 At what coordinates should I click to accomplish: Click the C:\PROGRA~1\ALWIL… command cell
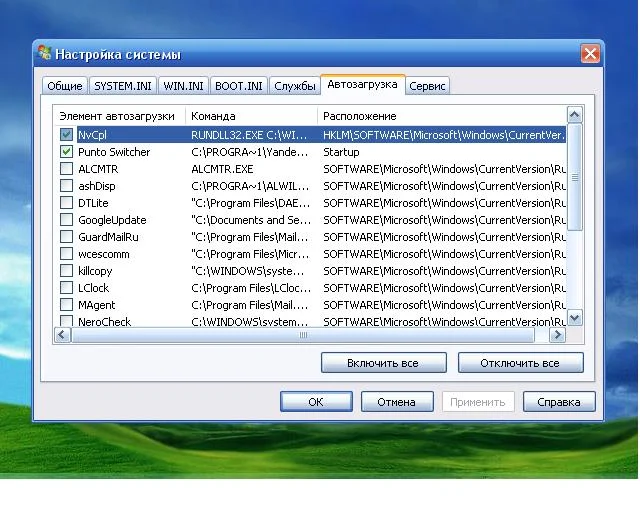pos(250,186)
